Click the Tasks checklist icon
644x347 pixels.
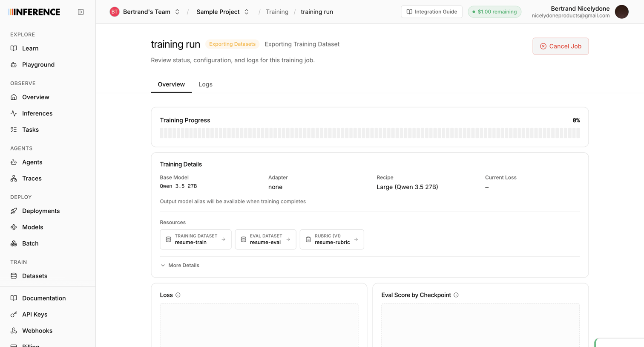(14, 130)
